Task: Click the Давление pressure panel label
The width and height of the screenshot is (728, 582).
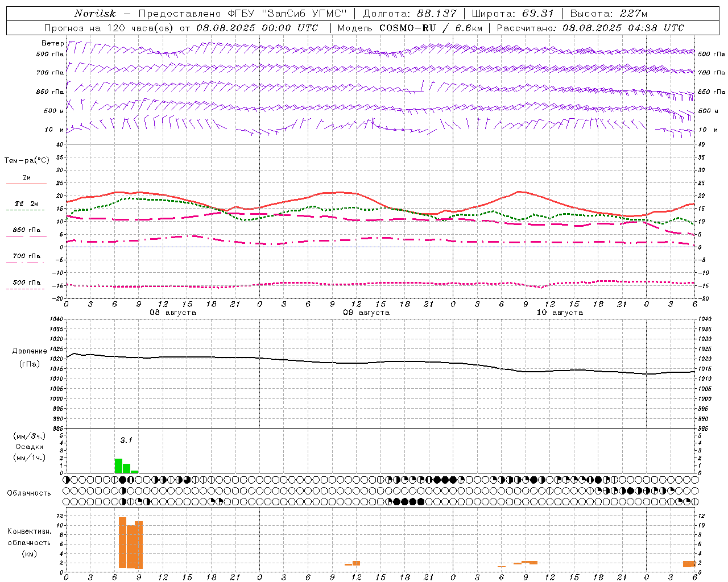Action: click(x=30, y=351)
